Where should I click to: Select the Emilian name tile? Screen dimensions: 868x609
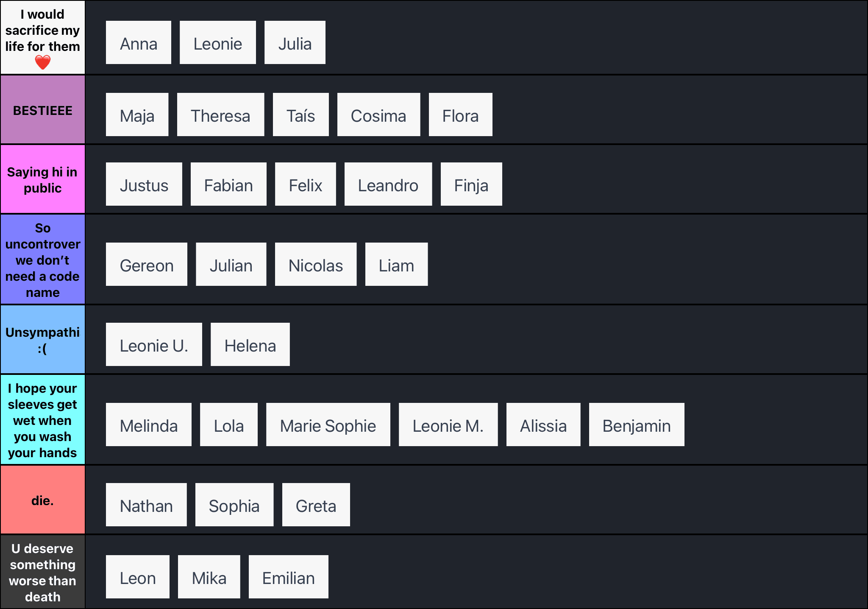[288, 577]
